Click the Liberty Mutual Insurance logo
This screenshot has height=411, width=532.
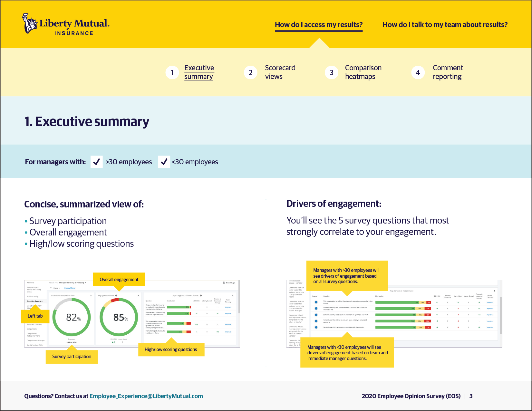tap(66, 24)
